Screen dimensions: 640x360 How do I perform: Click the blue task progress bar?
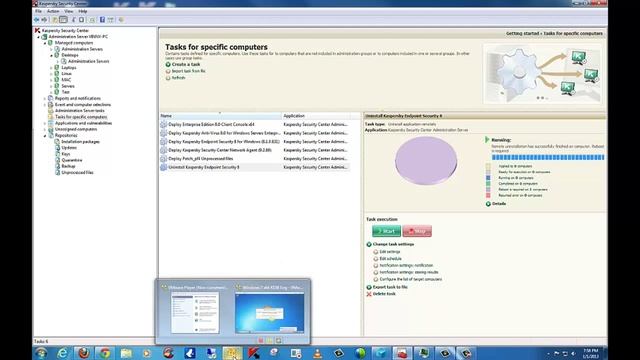tap(548, 157)
